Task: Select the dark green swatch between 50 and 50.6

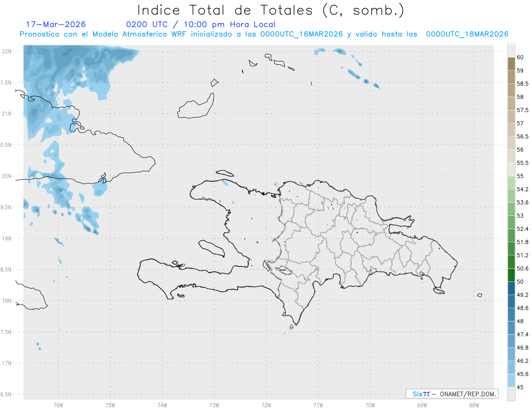Action: pyautogui.click(x=511, y=275)
